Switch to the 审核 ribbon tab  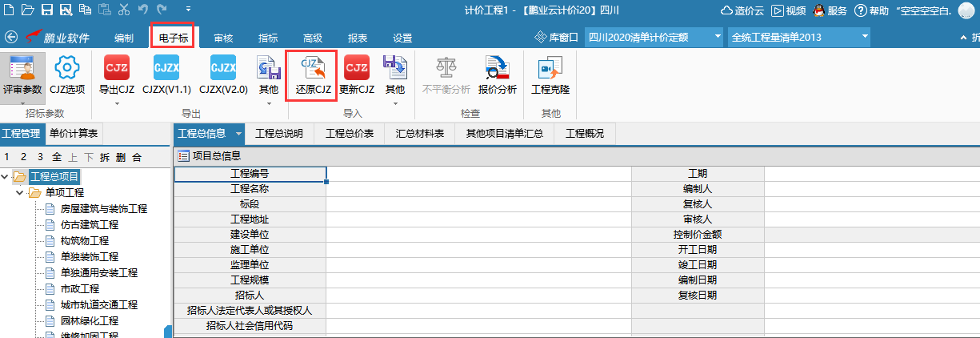click(x=223, y=38)
